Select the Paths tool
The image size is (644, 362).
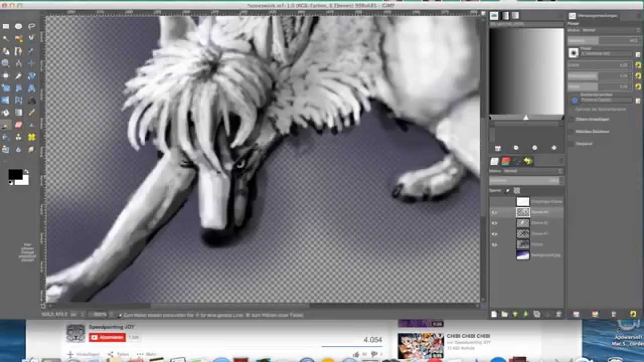point(19,51)
